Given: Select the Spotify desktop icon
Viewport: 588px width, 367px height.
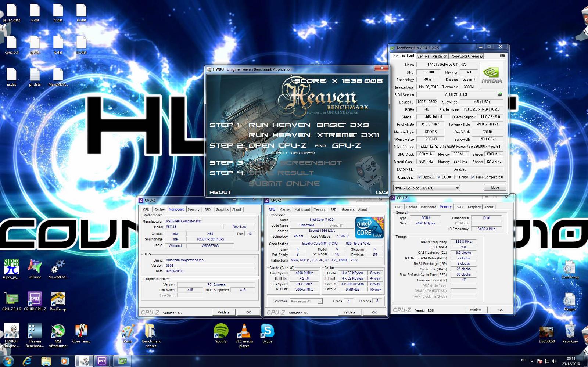Looking at the screenshot, I should tap(221, 334).
